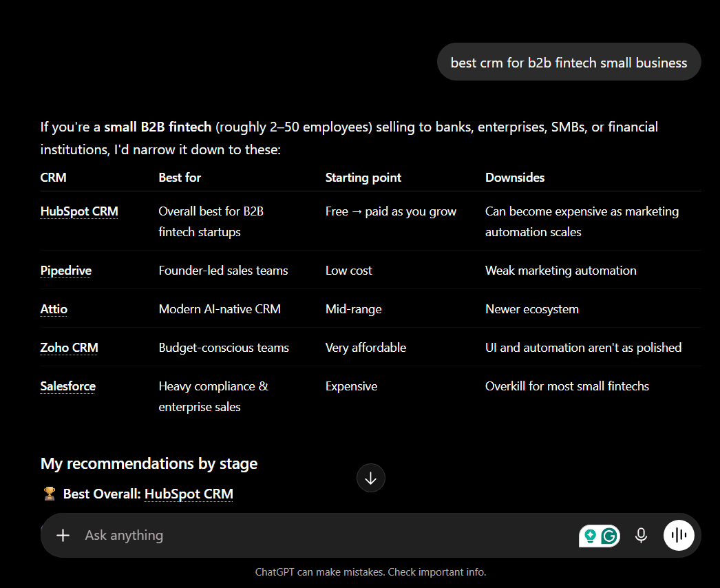This screenshot has height=588, width=720.
Task: Select the user message bubble about b2b fintech
Action: (x=569, y=62)
